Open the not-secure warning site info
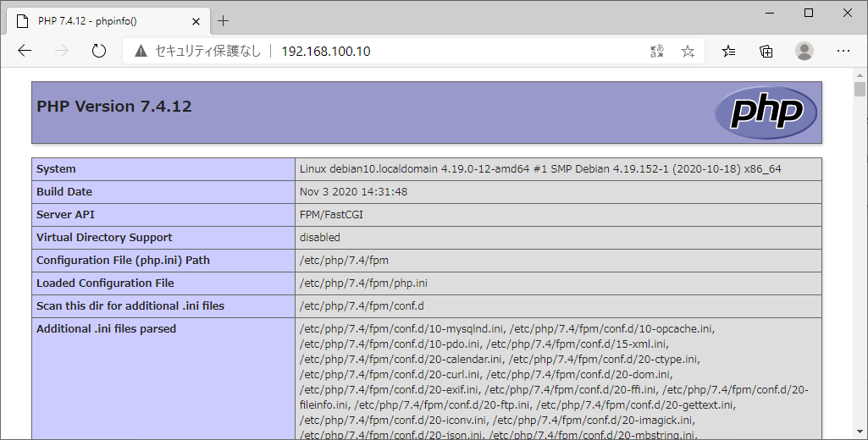Image resolution: width=868 pixels, height=440 pixels. [141, 52]
